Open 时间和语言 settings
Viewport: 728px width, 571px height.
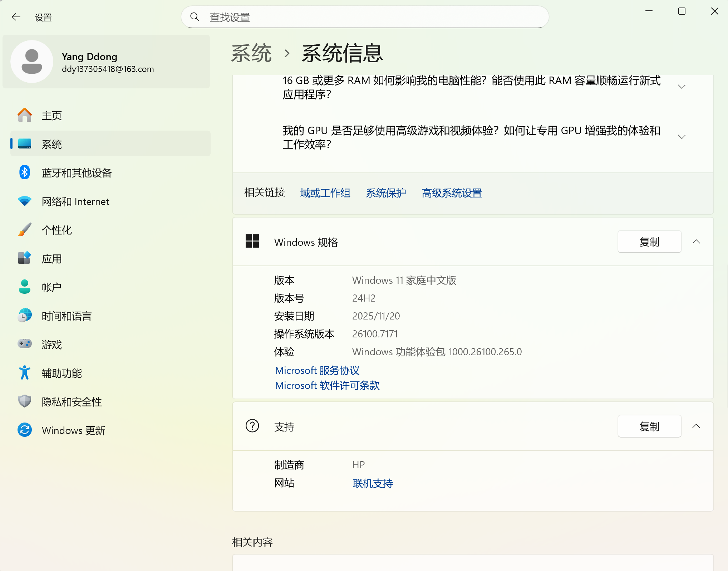67,316
